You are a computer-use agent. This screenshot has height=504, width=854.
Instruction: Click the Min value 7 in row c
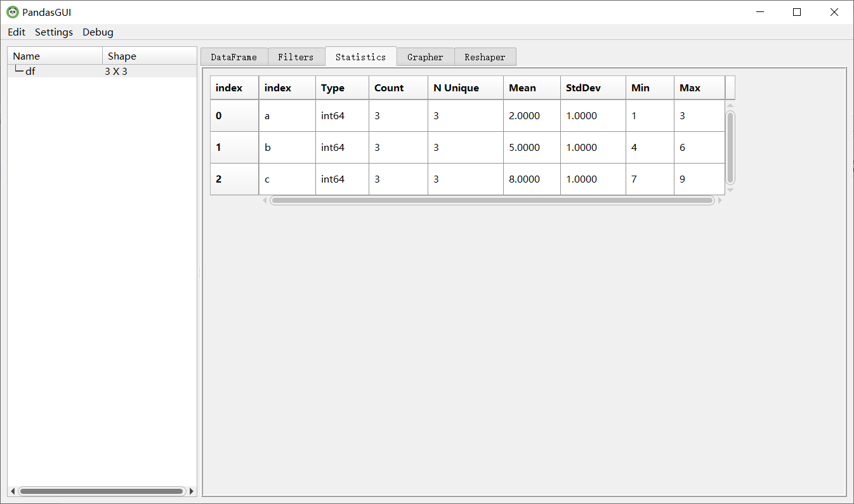pyautogui.click(x=650, y=179)
